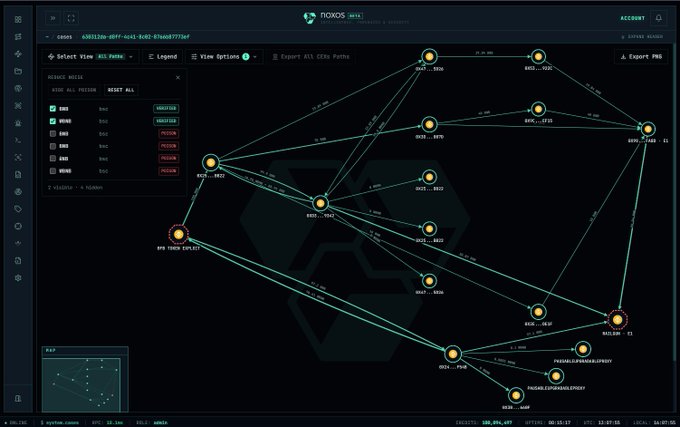
Task: Open the View Options dropdown
Action: (x=224, y=57)
